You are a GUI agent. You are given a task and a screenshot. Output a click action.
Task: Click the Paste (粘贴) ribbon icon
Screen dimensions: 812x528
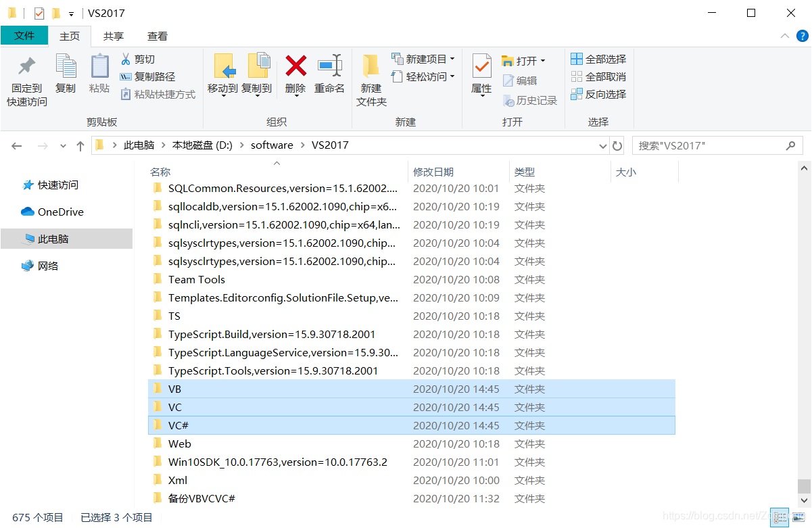click(x=99, y=66)
